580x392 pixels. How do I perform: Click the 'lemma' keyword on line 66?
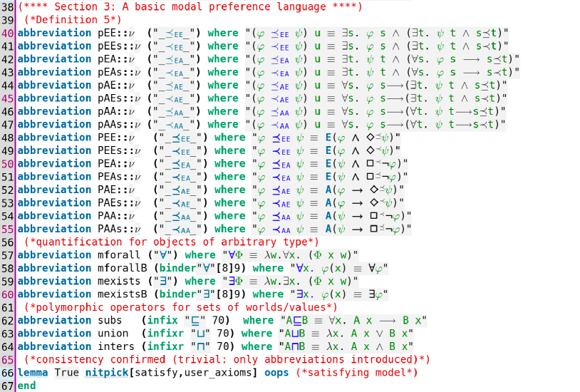pyautogui.click(x=33, y=372)
